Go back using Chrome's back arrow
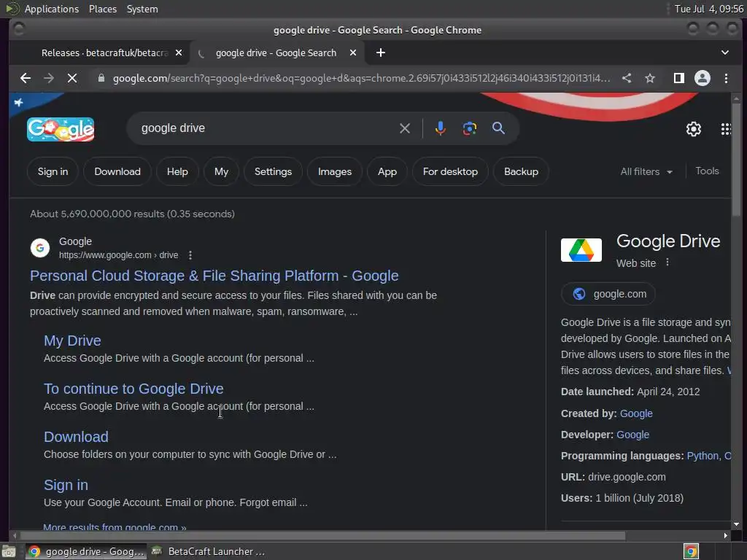747x560 pixels. point(26,78)
